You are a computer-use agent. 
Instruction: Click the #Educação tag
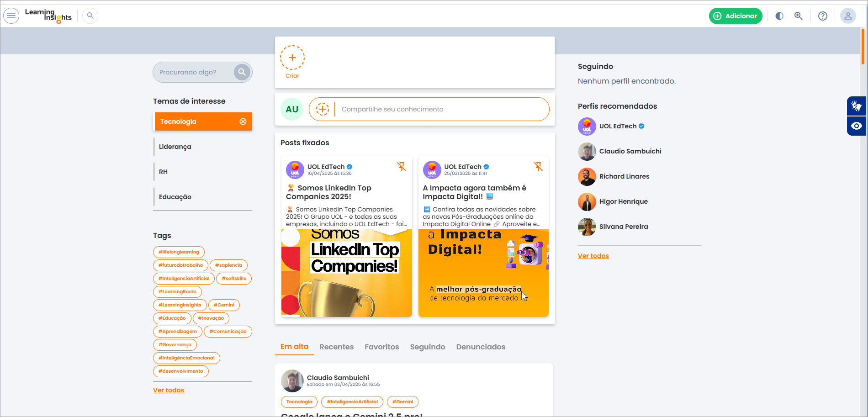(x=172, y=318)
